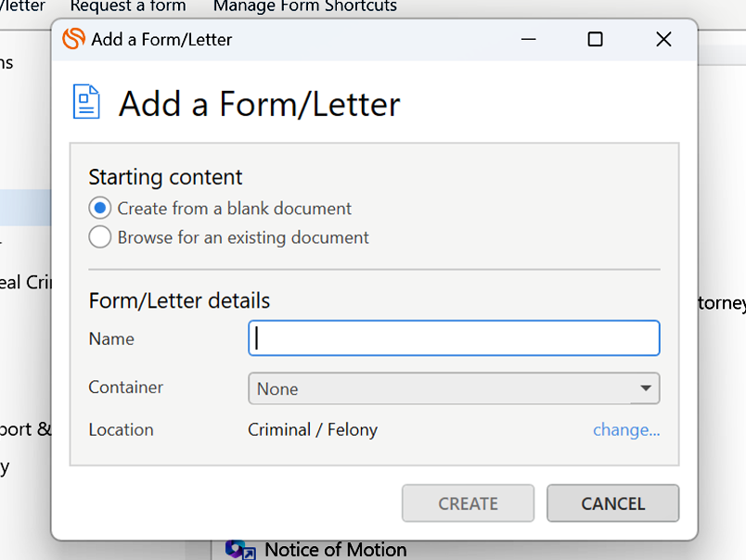Click the Container dropdown arrow
Viewport: 746px width, 560px height.
tap(646, 388)
